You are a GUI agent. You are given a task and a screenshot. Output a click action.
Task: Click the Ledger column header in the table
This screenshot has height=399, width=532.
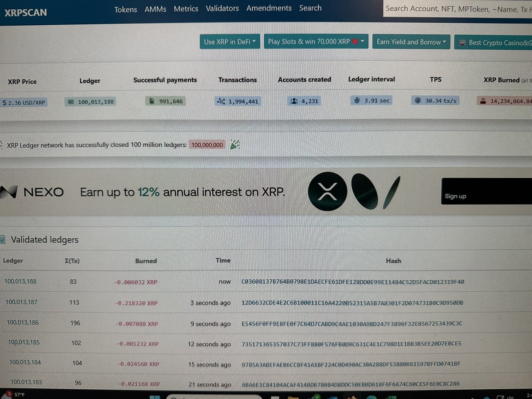(13, 261)
